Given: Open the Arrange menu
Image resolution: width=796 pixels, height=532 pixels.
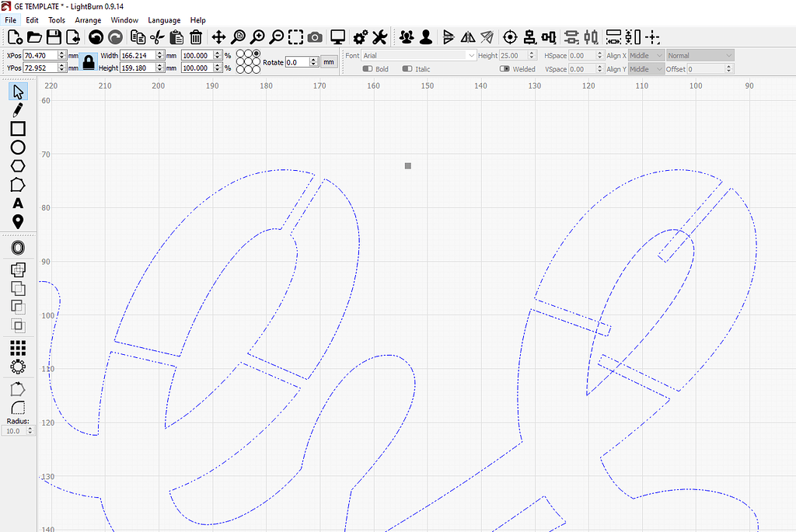Looking at the screenshot, I should [x=88, y=19].
